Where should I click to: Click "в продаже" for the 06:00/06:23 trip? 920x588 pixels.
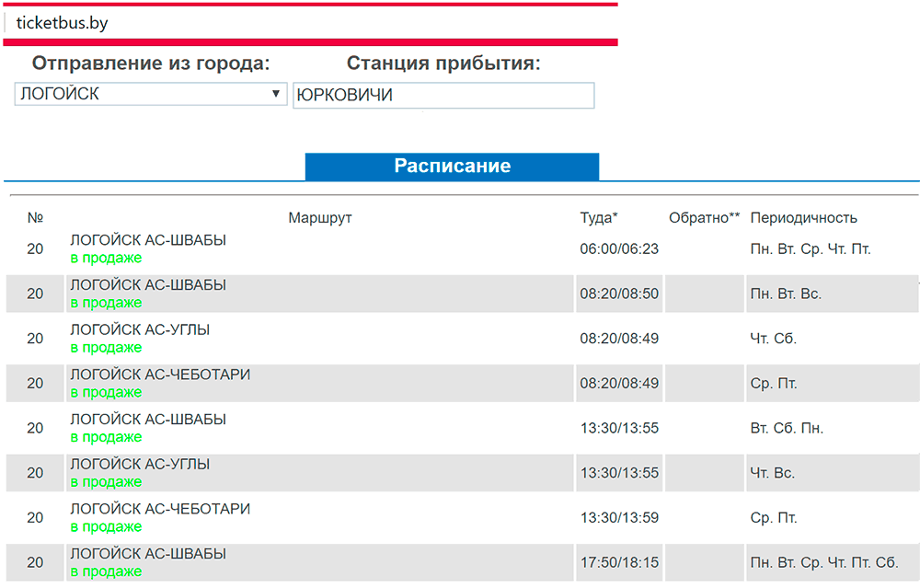coord(106,258)
